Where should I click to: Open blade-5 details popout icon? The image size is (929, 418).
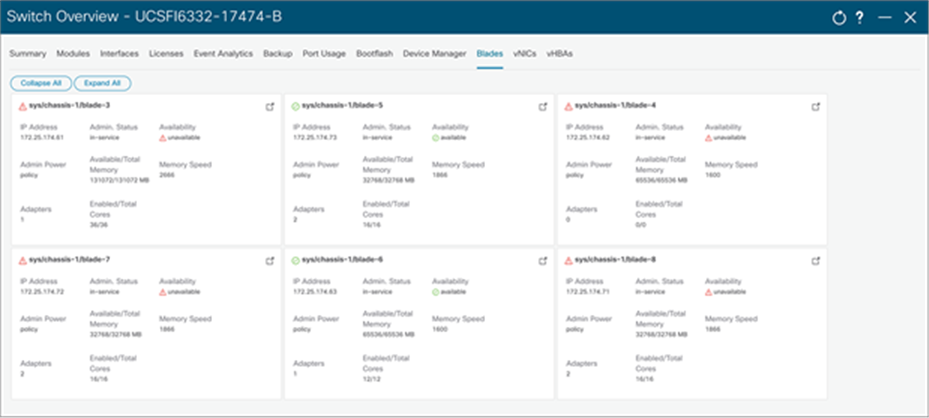pos(543,107)
